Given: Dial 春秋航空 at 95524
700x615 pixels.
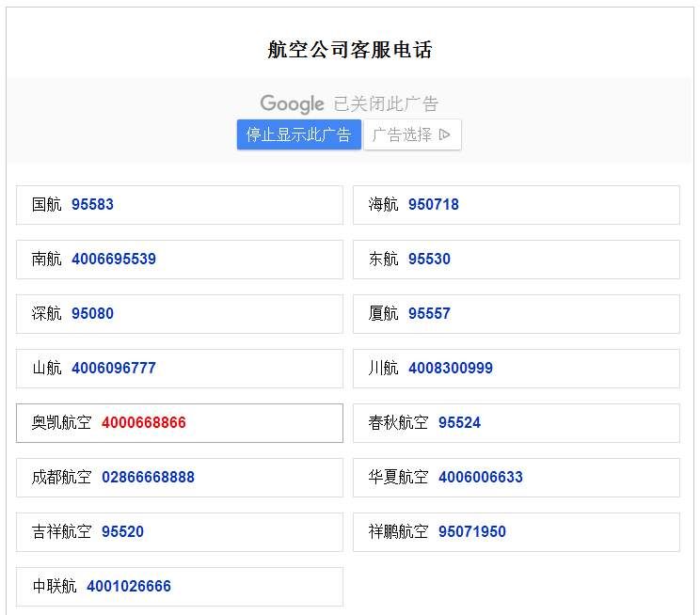Looking at the screenshot, I should [x=459, y=422].
